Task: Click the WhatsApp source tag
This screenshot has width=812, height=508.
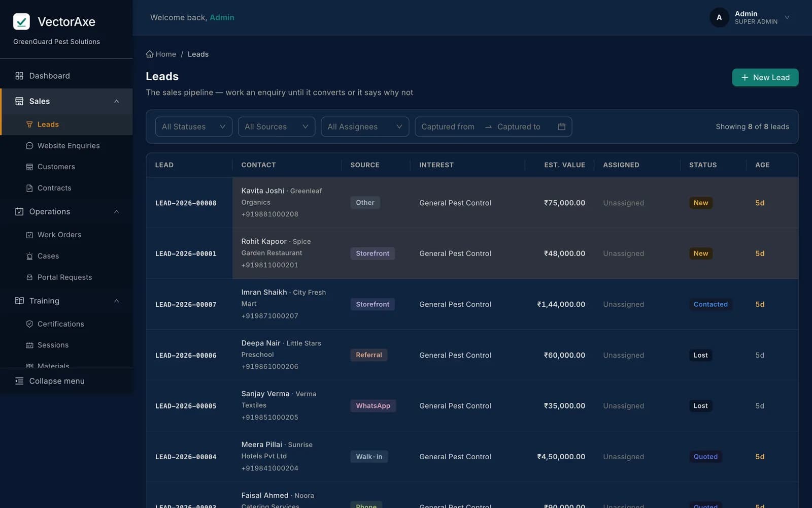Action: (x=373, y=406)
